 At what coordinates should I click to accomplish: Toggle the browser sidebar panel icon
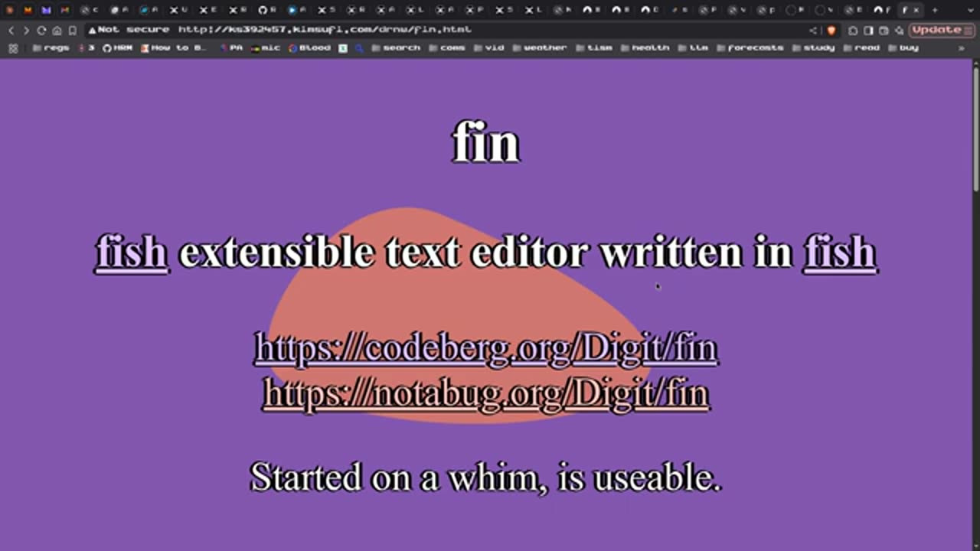868,30
